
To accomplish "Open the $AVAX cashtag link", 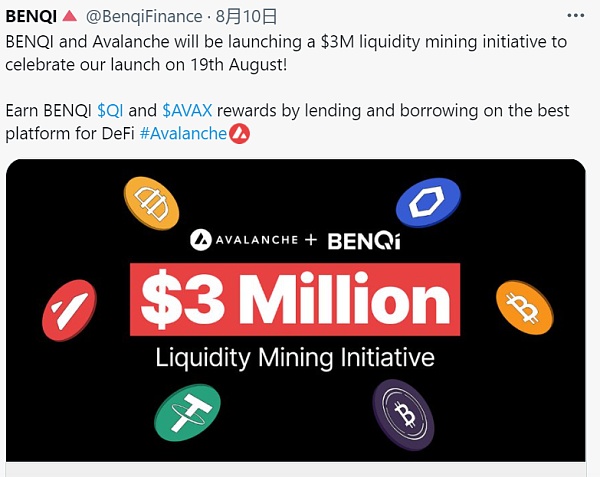I will click(x=185, y=110).
